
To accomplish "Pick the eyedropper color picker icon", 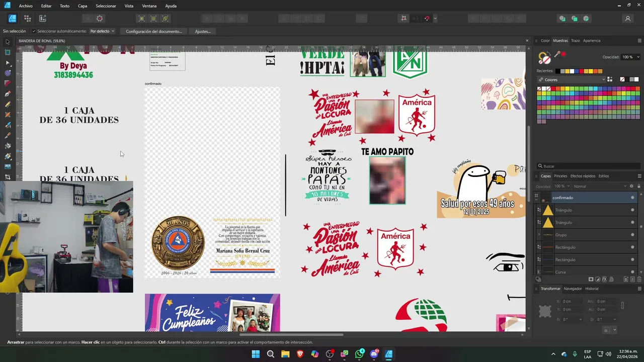I will pos(557,54).
